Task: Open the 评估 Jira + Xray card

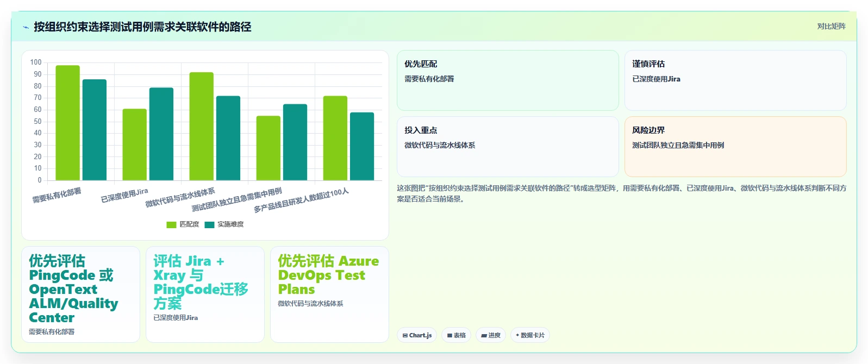Action: tap(205, 294)
